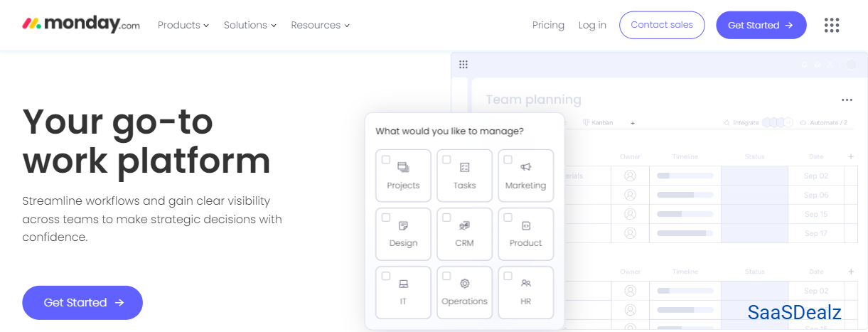Check the HR checkbox
This screenshot has height=332, width=868.
[x=508, y=276]
